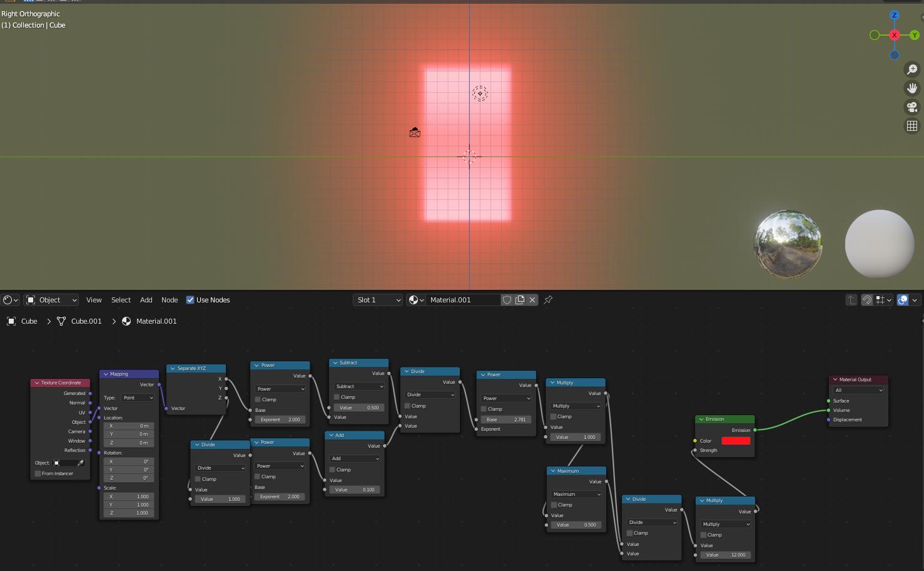Click Cube.001 in the breadcrumb path
The image size is (924, 571).
click(x=85, y=321)
